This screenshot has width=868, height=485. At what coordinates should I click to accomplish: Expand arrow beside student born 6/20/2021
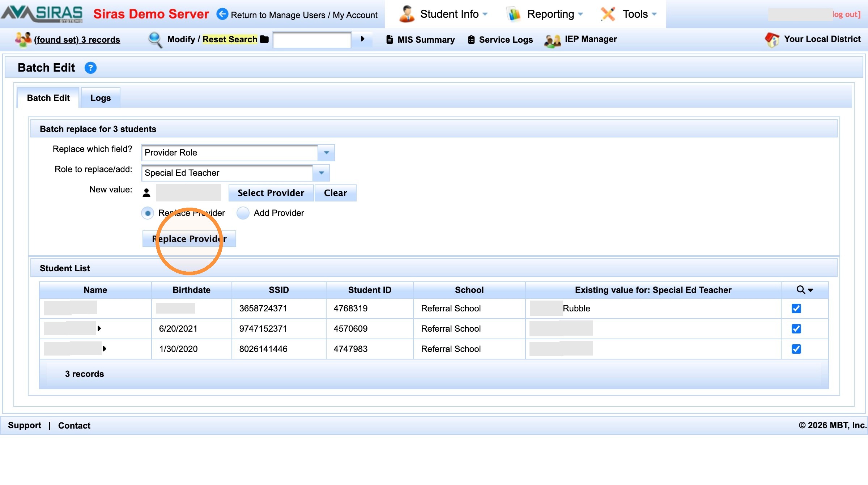[99, 328]
